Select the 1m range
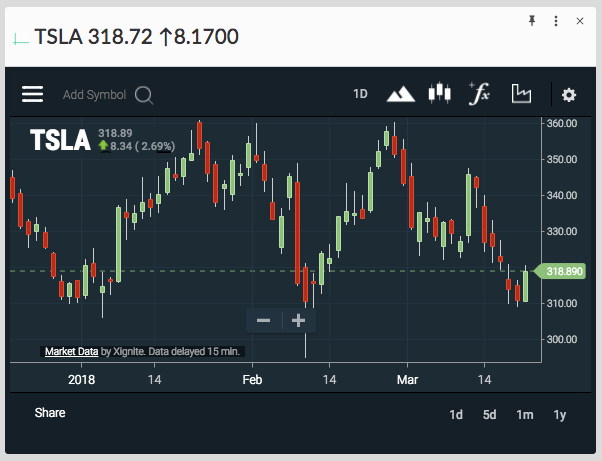 [525, 415]
